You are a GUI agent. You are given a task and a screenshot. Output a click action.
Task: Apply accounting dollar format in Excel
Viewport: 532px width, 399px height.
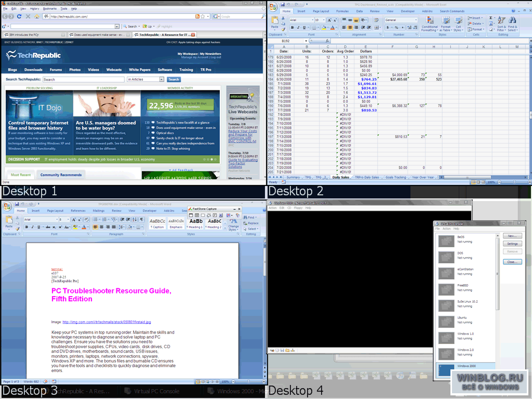388,28
